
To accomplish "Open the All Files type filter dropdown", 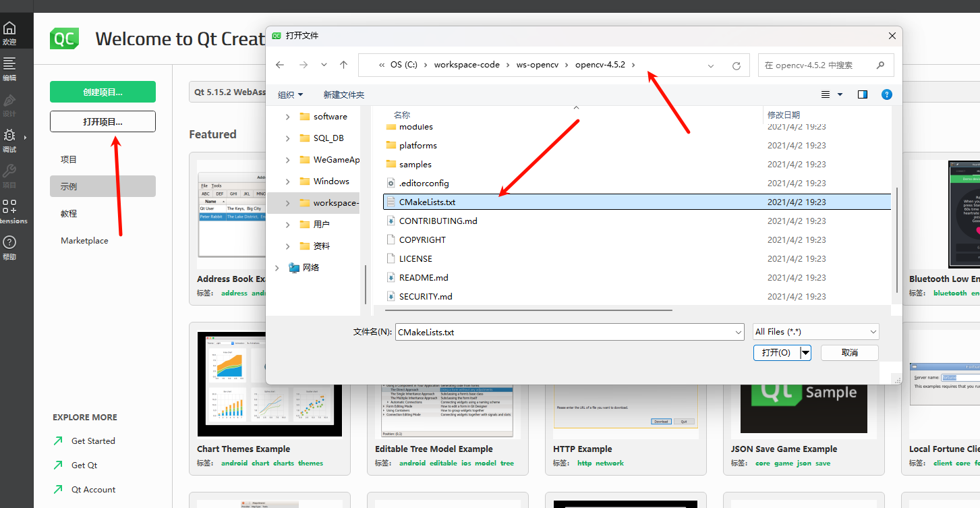I will tap(816, 332).
